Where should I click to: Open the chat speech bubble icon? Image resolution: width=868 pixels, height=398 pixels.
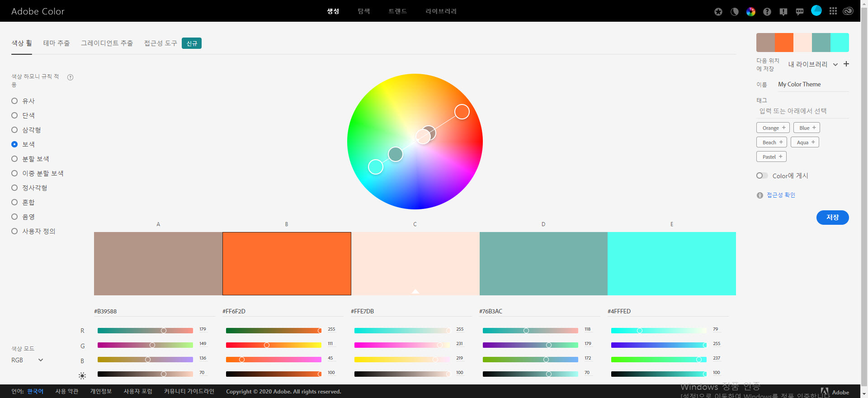pos(800,12)
